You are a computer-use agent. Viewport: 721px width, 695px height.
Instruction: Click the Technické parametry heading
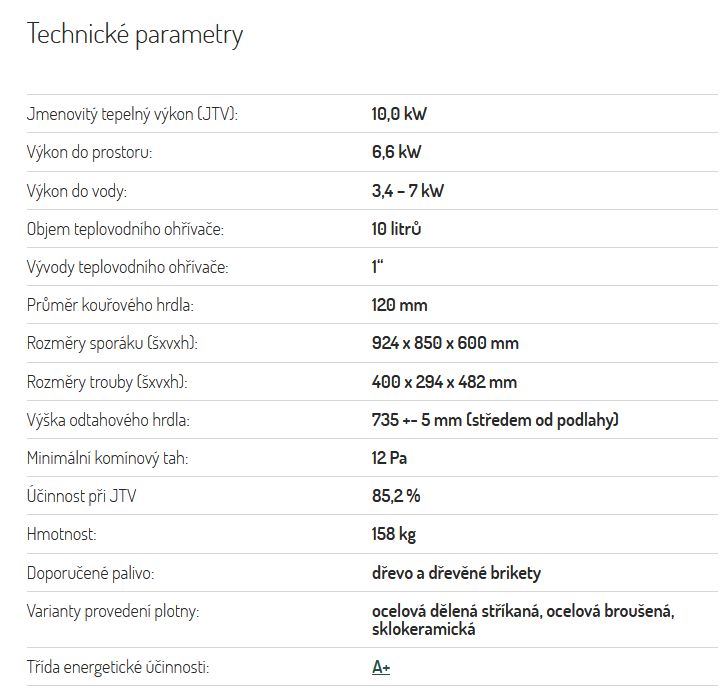pos(135,34)
